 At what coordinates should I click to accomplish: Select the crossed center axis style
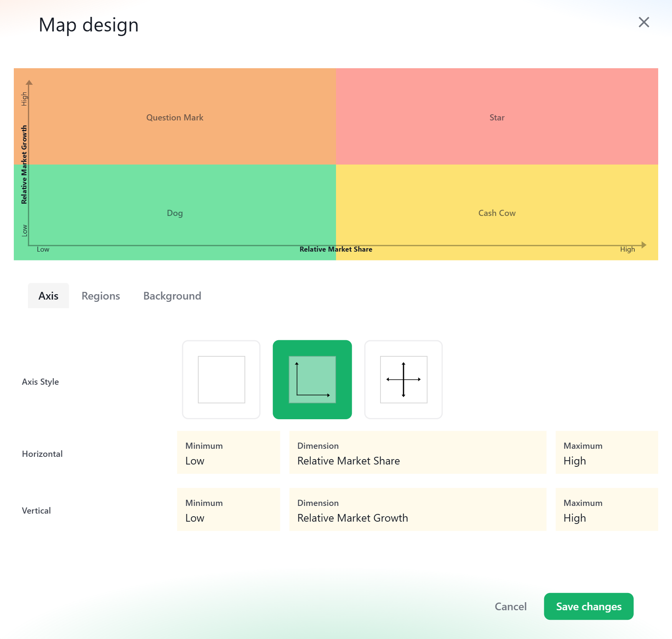tap(404, 379)
